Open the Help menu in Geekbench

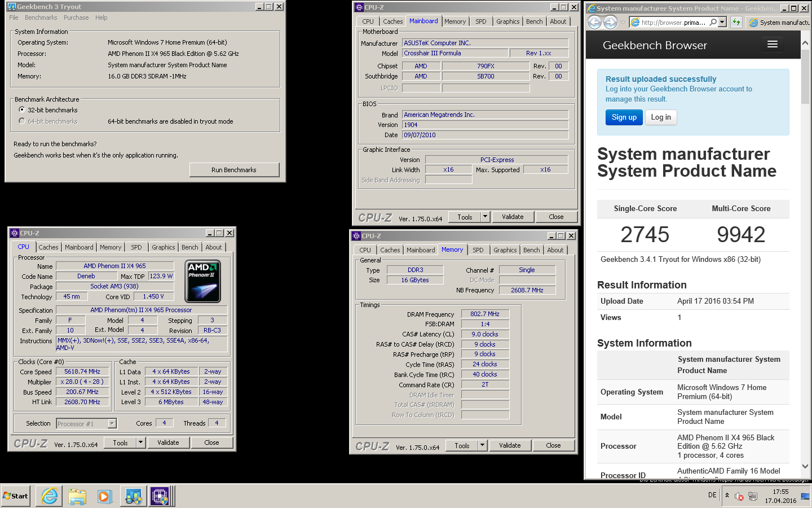(101, 17)
